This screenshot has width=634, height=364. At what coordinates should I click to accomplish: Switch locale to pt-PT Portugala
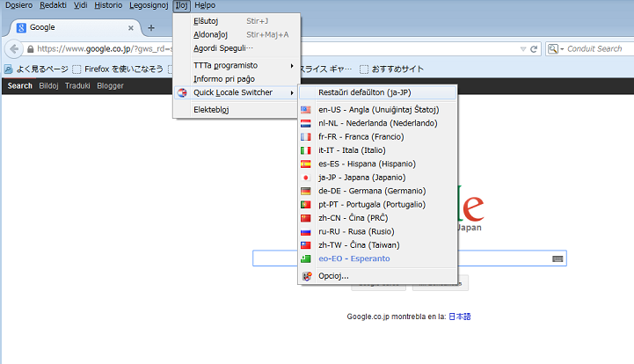pyautogui.click(x=377, y=205)
